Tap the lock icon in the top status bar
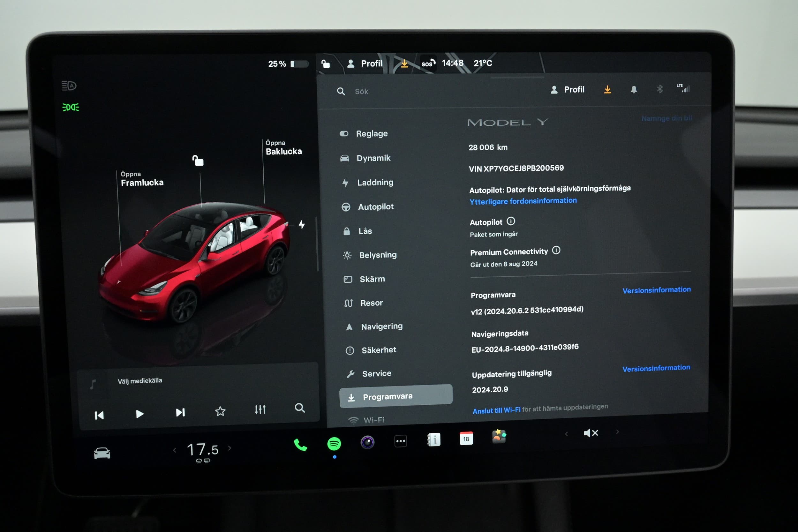 coord(325,64)
